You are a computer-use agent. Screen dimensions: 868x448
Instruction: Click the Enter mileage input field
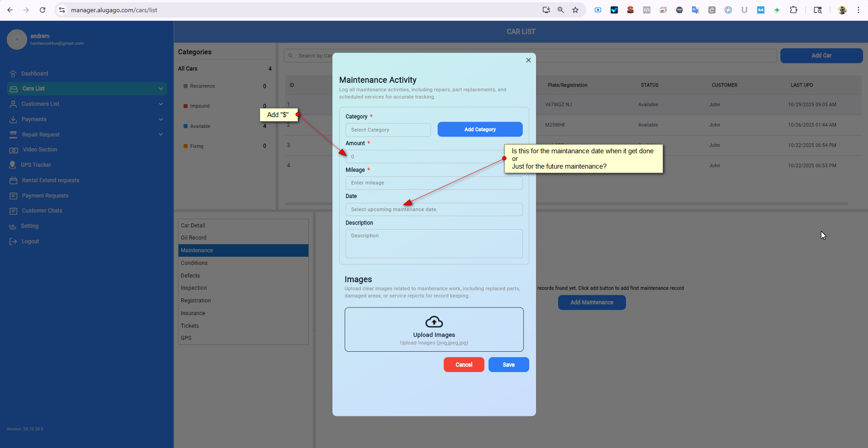click(434, 183)
